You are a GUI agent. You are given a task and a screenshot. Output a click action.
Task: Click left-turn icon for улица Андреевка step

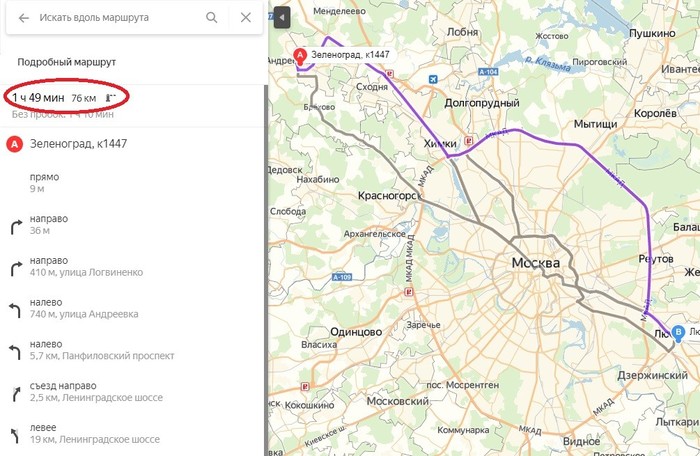point(15,308)
